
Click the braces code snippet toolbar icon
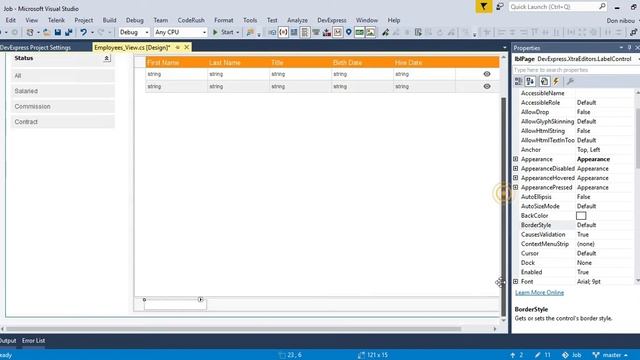point(283,32)
